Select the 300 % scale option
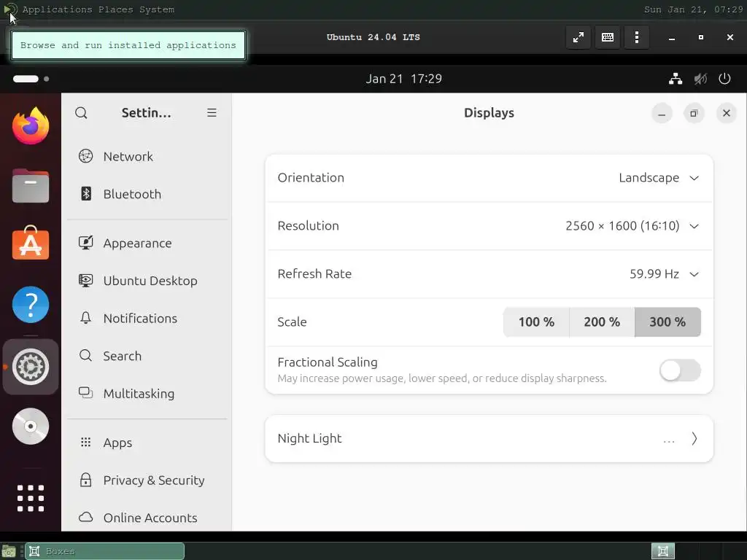Screen dimensions: 747x560 click(x=667, y=322)
